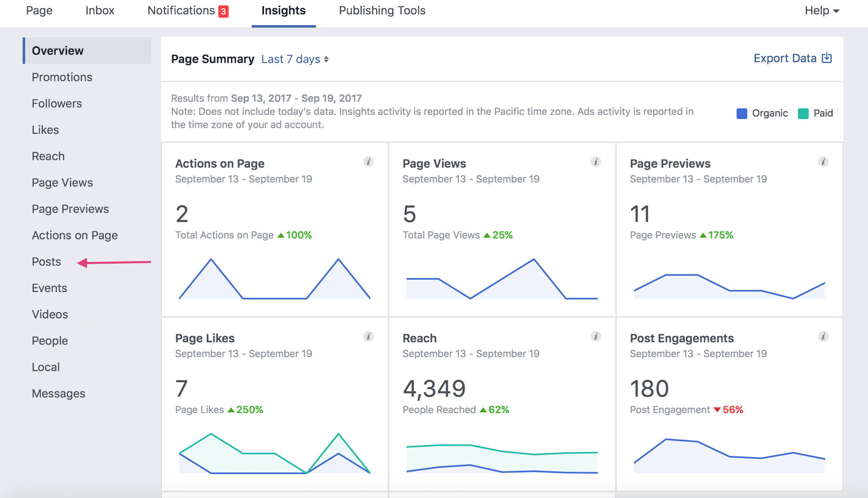Open Page Views in the sidebar
This screenshot has width=868, height=498.
pyautogui.click(x=63, y=182)
